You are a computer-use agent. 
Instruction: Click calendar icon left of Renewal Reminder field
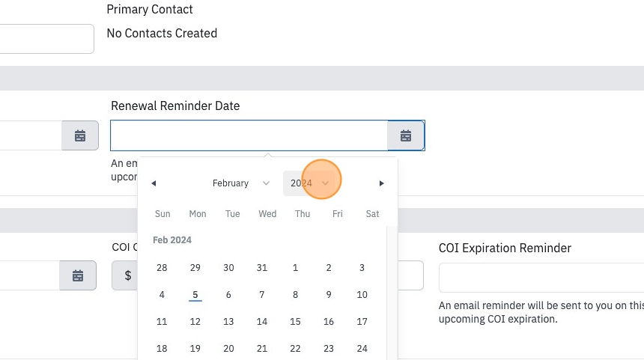point(80,135)
